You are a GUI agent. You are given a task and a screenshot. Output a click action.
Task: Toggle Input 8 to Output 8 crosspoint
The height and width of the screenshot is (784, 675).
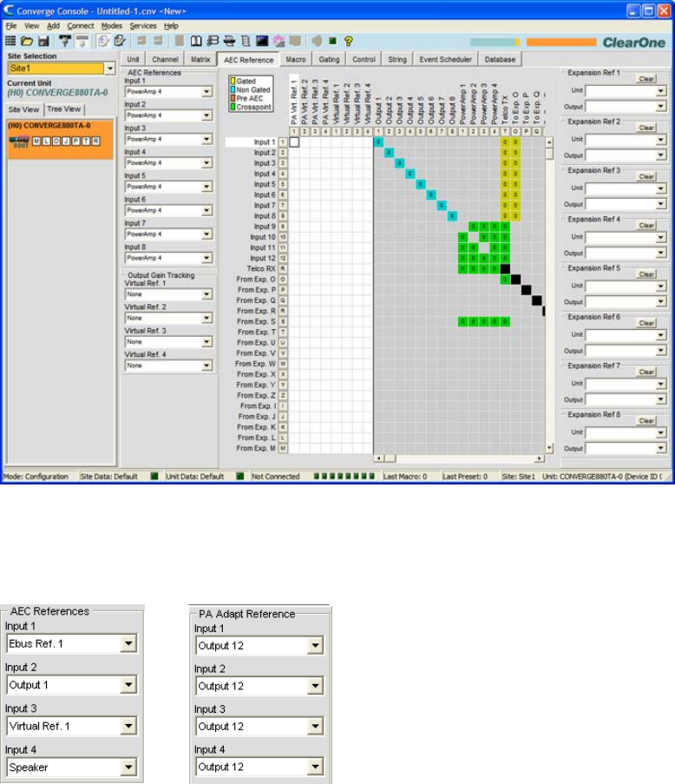[452, 216]
